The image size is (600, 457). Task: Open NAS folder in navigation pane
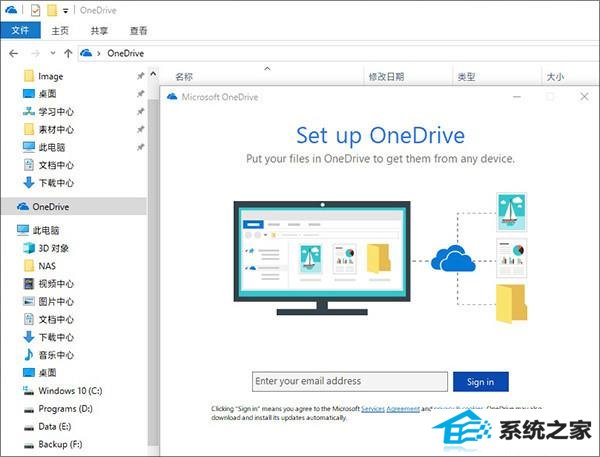coord(47,266)
